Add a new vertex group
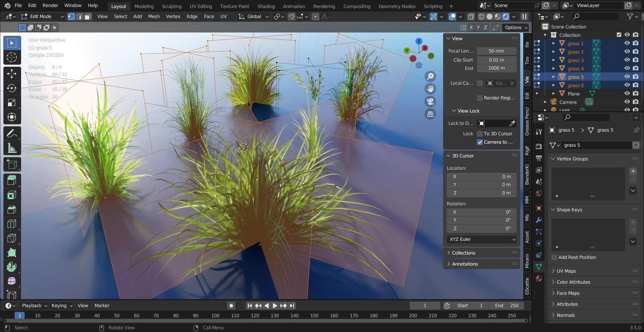Screen dimensions: 644x332 (633, 171)
